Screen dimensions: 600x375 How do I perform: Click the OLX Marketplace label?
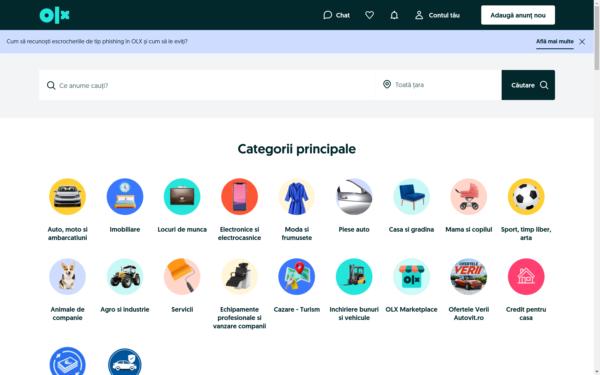click(411, 310)
